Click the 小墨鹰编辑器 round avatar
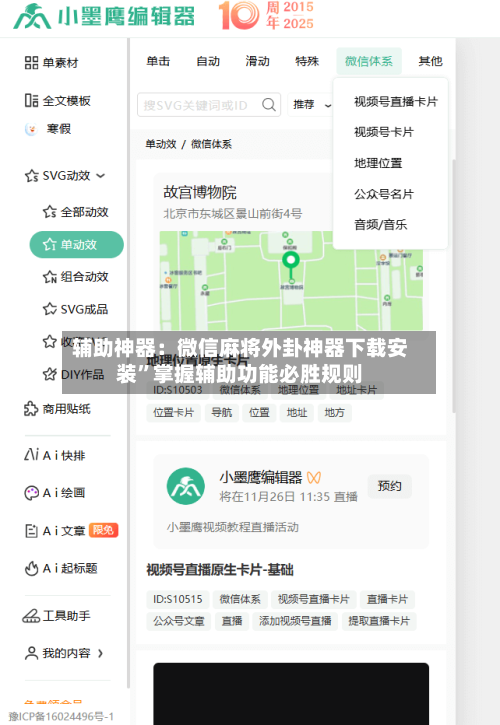The height and width of the screenshot is (725, 500). click(185, 486)
